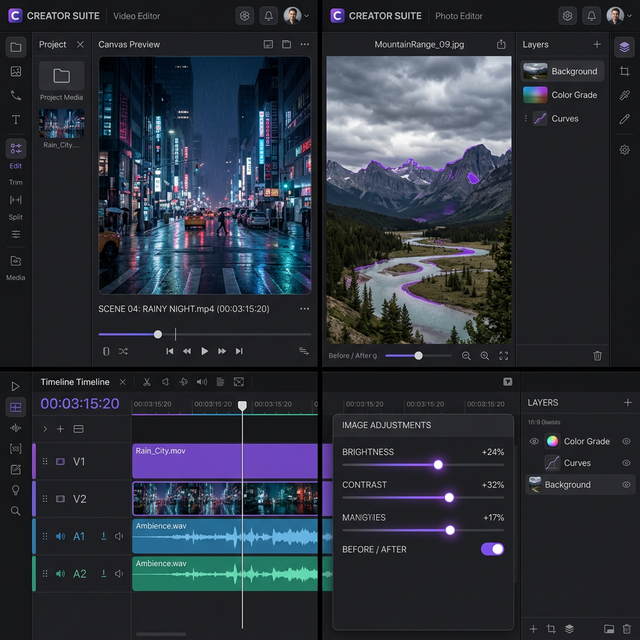The image size is (640, 640).
Task: Click the scissors cut tool in timeline toolbar
Action: 147,382
